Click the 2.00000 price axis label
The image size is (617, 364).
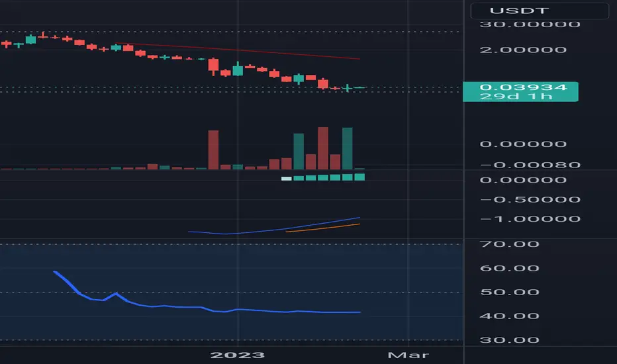(524, 50)
